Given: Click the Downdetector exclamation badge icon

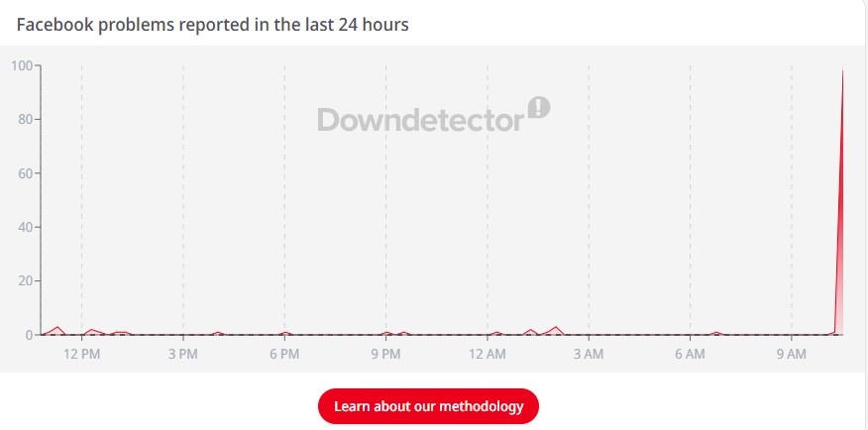Looking at the screenshot, I should pos(539,107).
